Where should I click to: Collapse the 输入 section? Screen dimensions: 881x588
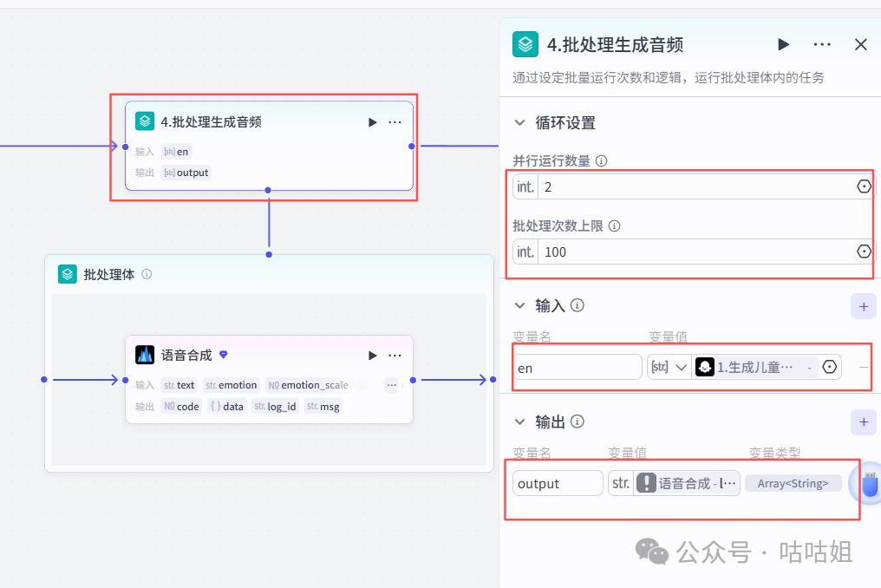coord(519,306)
